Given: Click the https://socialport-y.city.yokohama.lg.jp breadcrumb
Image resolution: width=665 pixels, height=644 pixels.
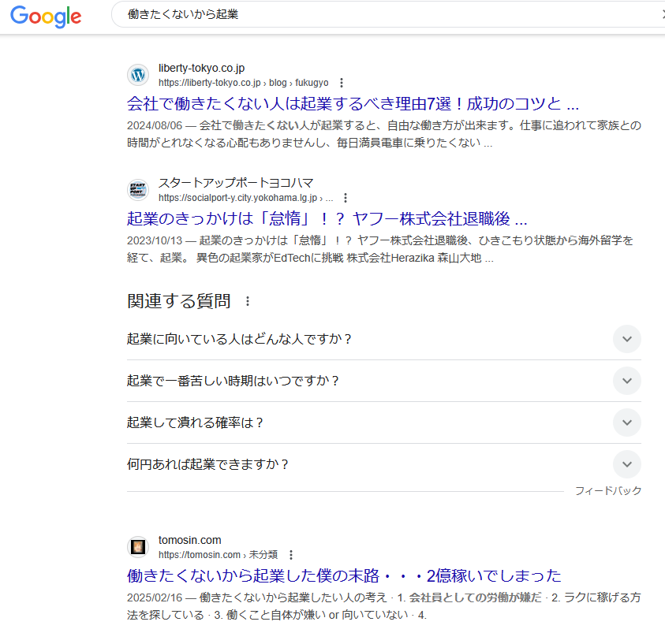Looking at the screenshot, I should 245,198.
